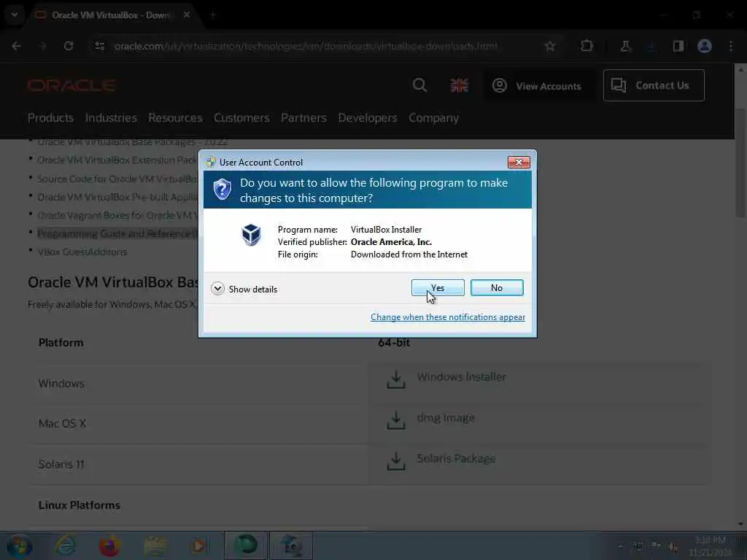Click the Contact Us button
The width and height of the screenshot is (747, 560).
[654, 85]
